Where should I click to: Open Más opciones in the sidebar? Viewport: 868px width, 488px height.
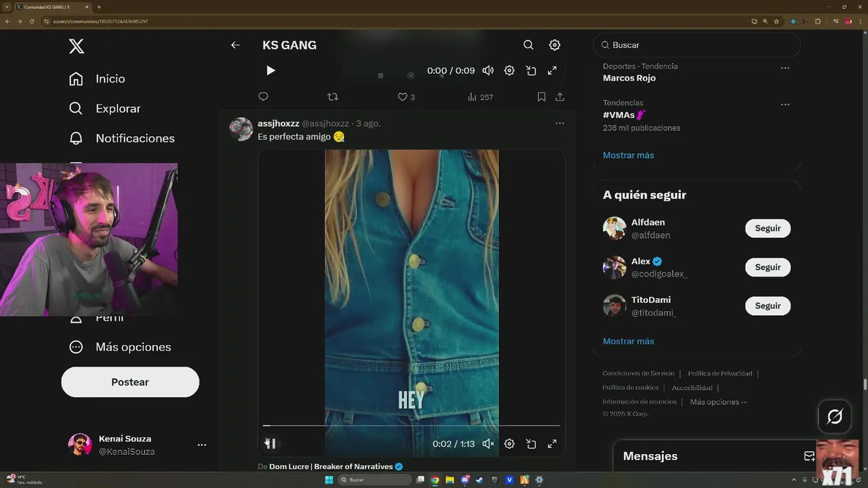(x=120, y=347)
